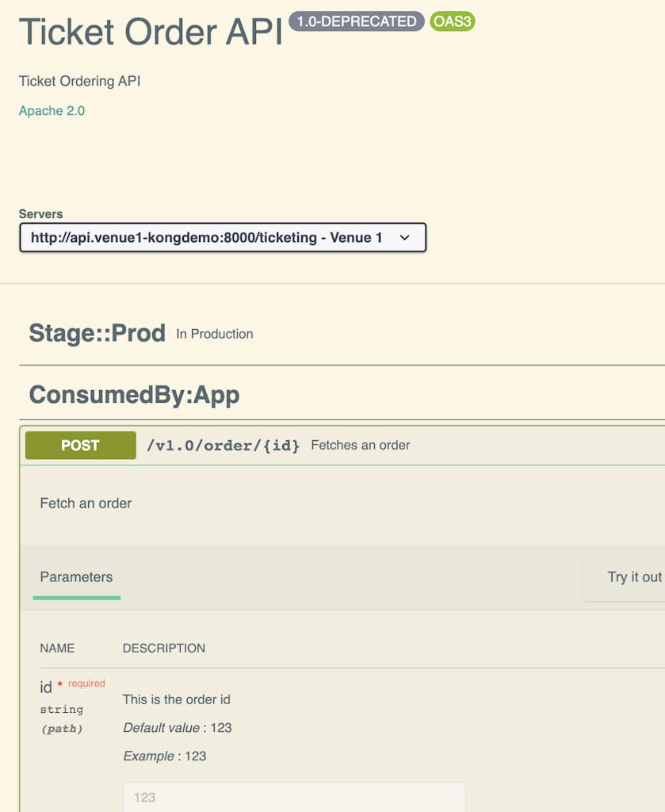Click the /v1.0/order/{id} endpoint path
Screen dimensions: 665x812
click(x=223, y=446)
